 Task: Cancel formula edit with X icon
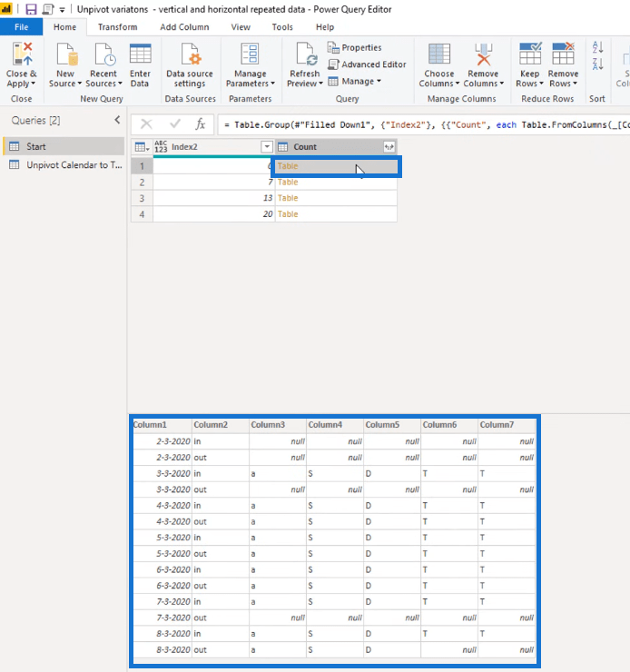tap(146, 124)
